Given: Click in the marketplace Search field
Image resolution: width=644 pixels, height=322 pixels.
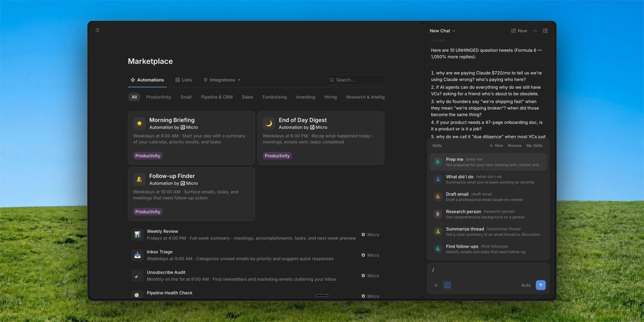Looking at the screenshot, I should (355, 80).
